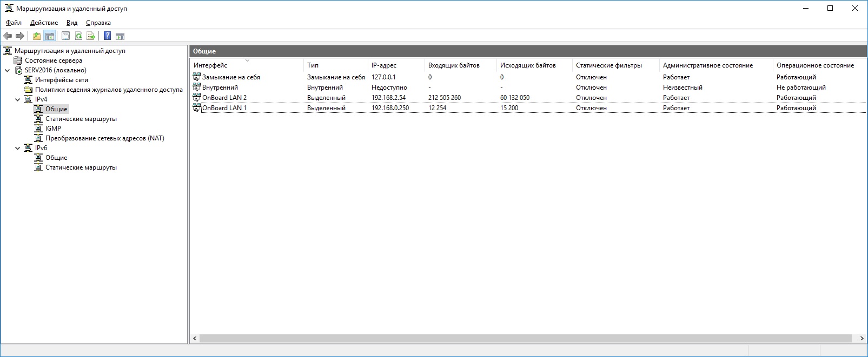Click the scrollbar right arrow
The width and height of the screenshot is (868, 357).
point(862,339)
